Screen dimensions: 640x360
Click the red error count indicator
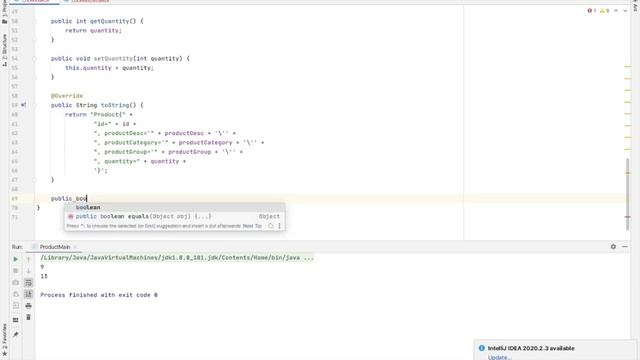592,11
